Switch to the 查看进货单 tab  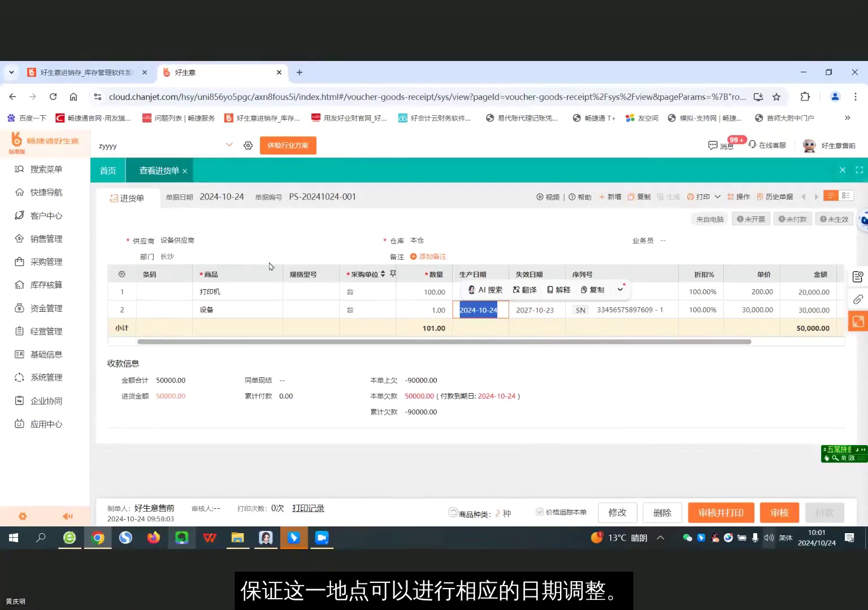(x=159, y=170)
